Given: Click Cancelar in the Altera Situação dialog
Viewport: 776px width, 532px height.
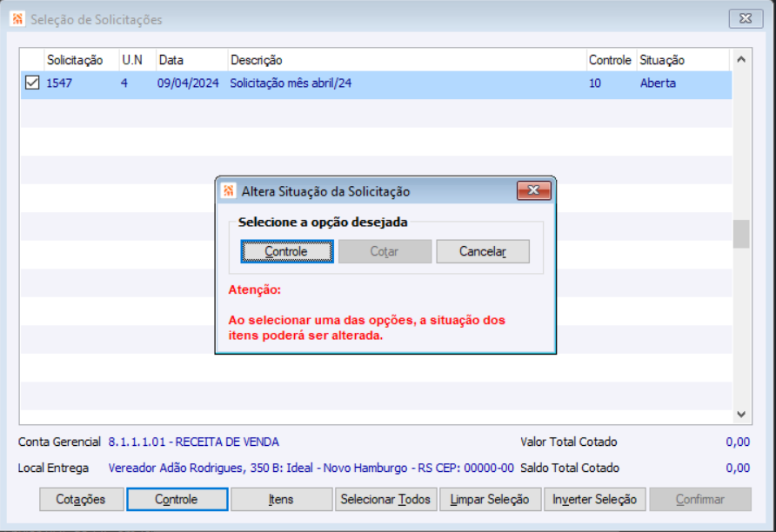Looking at the screenshot, I should (x=483, y=251).
